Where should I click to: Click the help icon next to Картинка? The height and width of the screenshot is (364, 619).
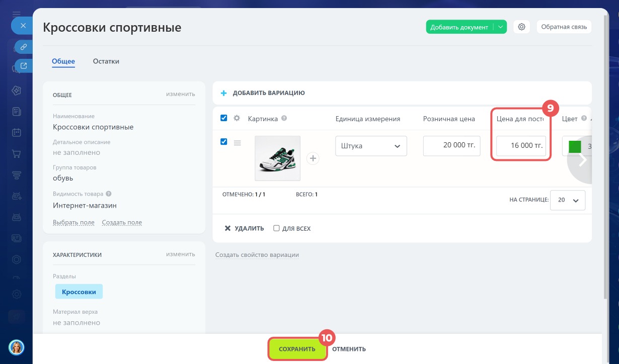point(284,119)
